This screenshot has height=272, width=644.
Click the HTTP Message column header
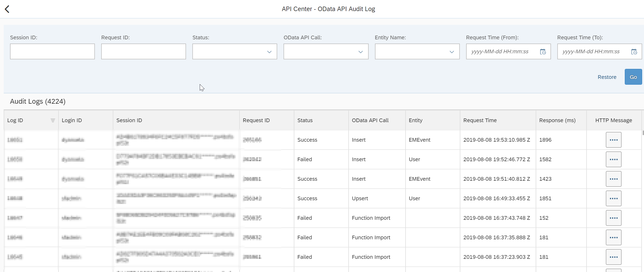pos(613,120)
